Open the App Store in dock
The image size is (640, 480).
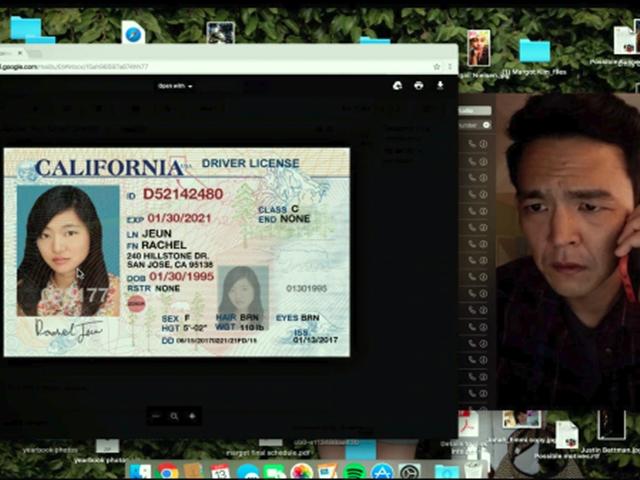382,472
